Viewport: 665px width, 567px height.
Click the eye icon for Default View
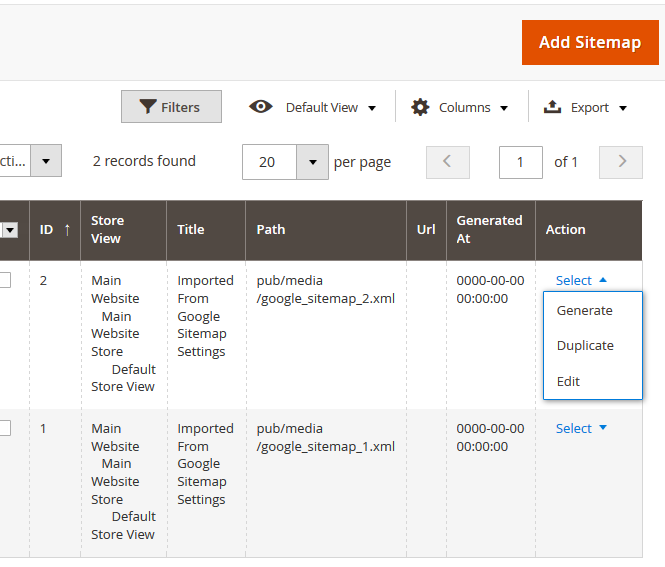point(261,107)
